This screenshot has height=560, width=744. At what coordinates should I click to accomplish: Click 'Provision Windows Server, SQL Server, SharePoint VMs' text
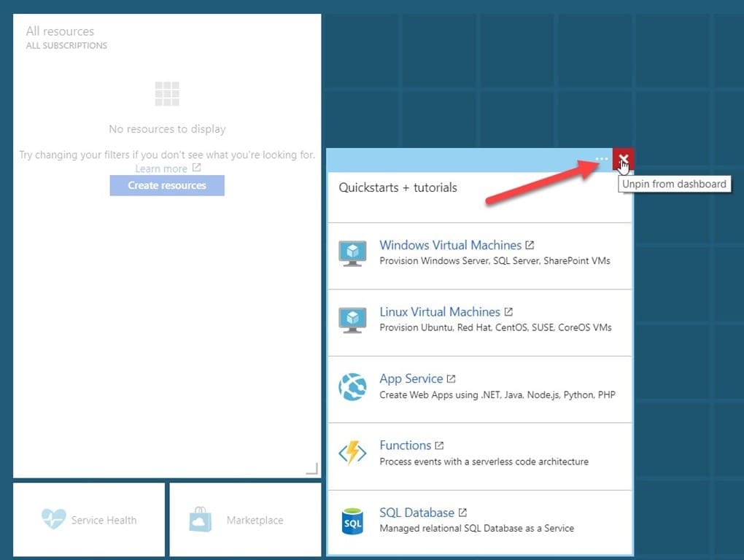pyautogui.click(x=495, y=261)
